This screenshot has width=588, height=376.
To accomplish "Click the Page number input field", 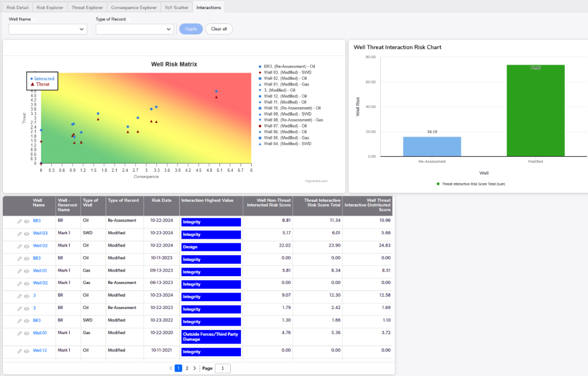I will pos(222,368).
